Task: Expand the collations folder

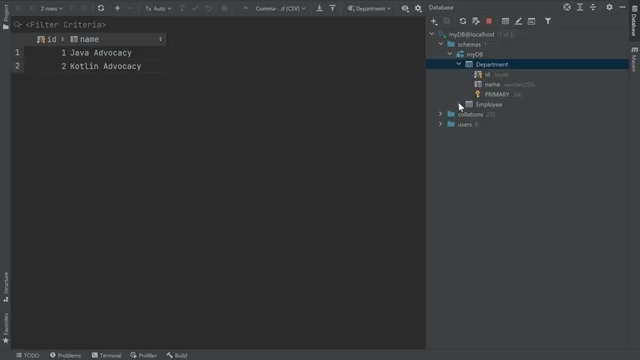Action: (440, 114)
